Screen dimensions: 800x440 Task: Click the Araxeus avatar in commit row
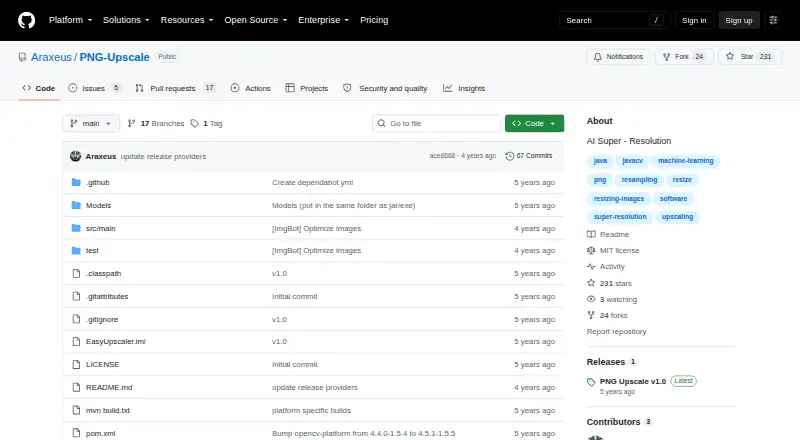click(x=76, y=156)
